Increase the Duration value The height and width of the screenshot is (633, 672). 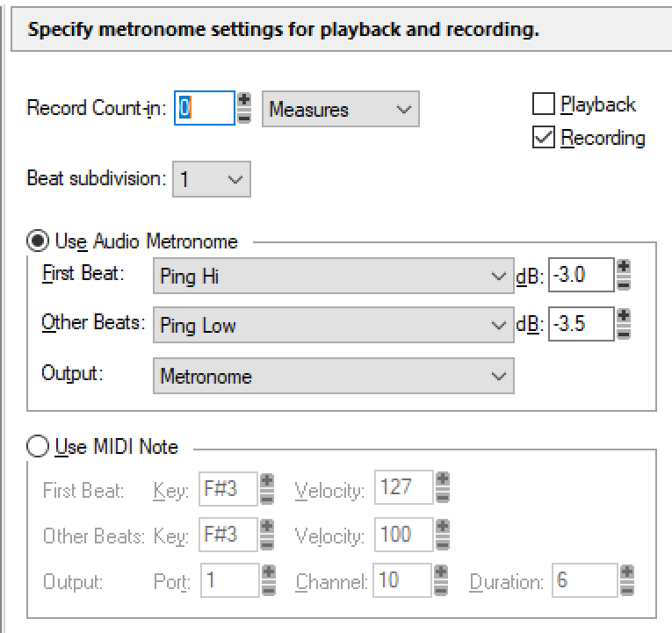627,572
